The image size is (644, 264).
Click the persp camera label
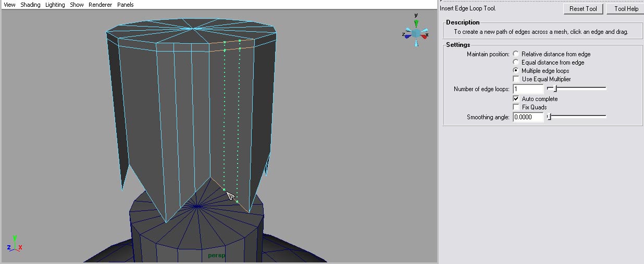click(216, 256)
